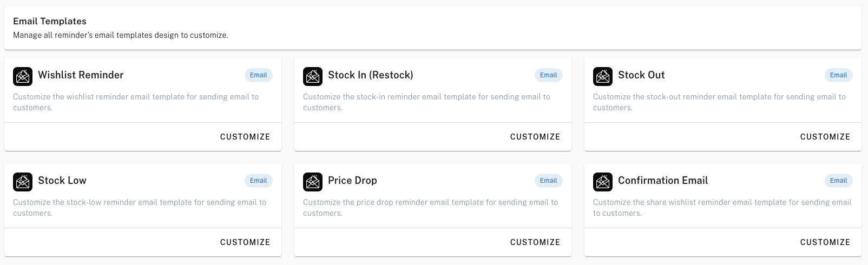Viewport: 868px width, 265px height.
Task: Click the Email badge on Wishlist Reminder
Action: 258,75
